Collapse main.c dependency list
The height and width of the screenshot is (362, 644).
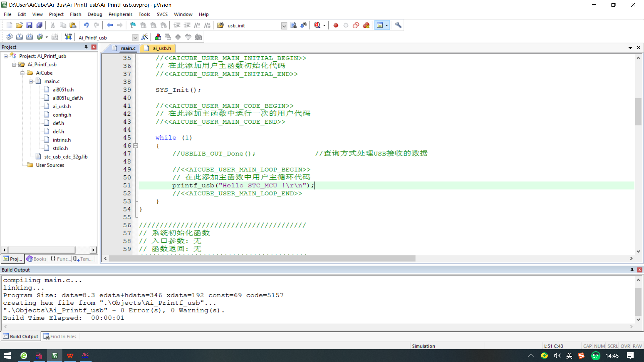point(31,81)
